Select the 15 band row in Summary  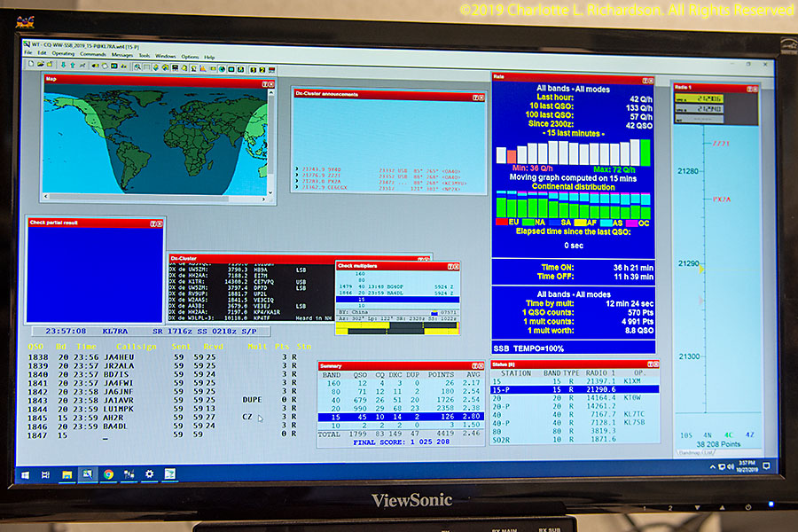(x=398, y=417)
